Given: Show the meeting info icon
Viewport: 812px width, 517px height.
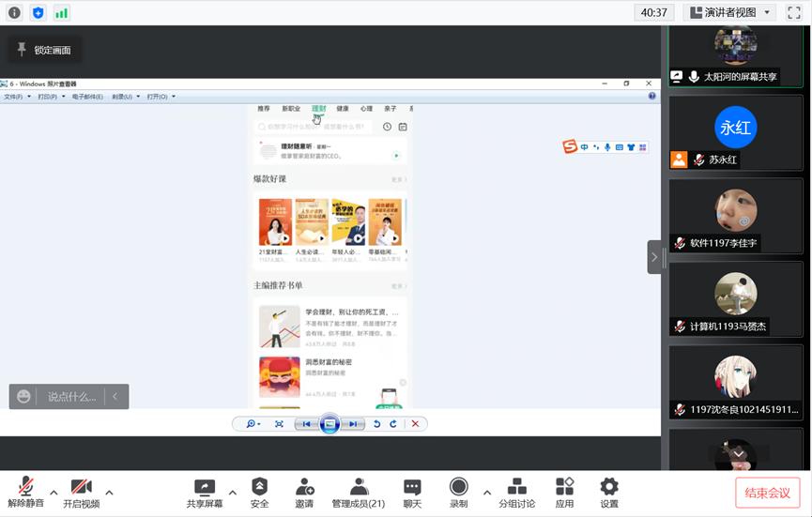Looking at the screenshot, I should pos(14,12).
